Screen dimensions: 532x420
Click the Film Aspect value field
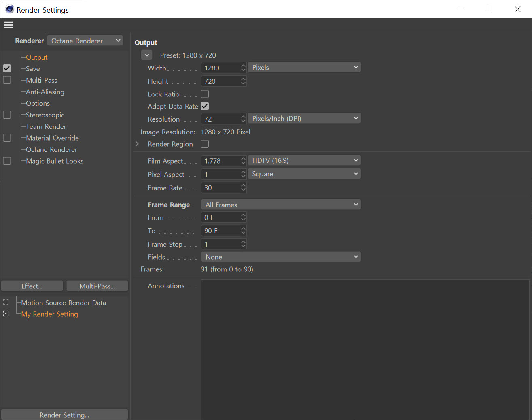coord(220,161)
